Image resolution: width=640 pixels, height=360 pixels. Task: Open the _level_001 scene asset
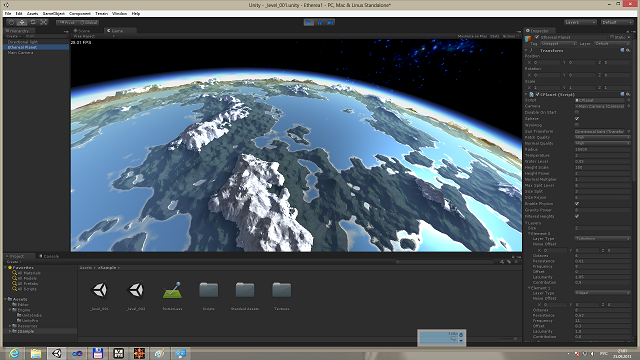(100, 290)
